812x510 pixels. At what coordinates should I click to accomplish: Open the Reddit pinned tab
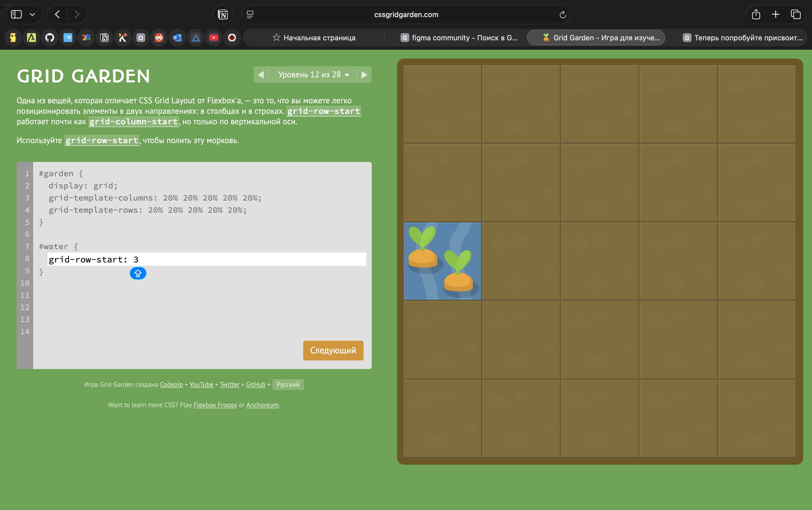click(159, 38)
